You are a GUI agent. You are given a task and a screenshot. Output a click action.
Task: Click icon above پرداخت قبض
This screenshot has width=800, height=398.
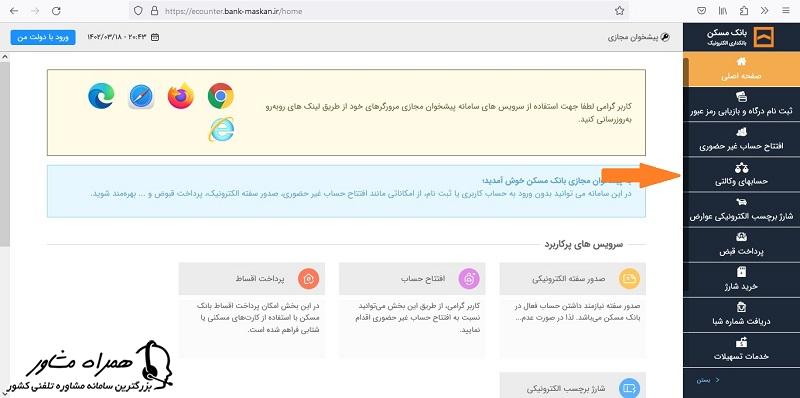point(742,237)
